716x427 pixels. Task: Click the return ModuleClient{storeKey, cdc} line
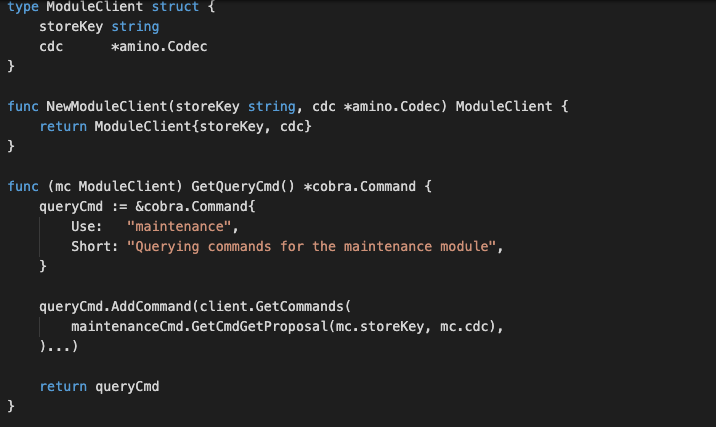click(x=175, y=127)
